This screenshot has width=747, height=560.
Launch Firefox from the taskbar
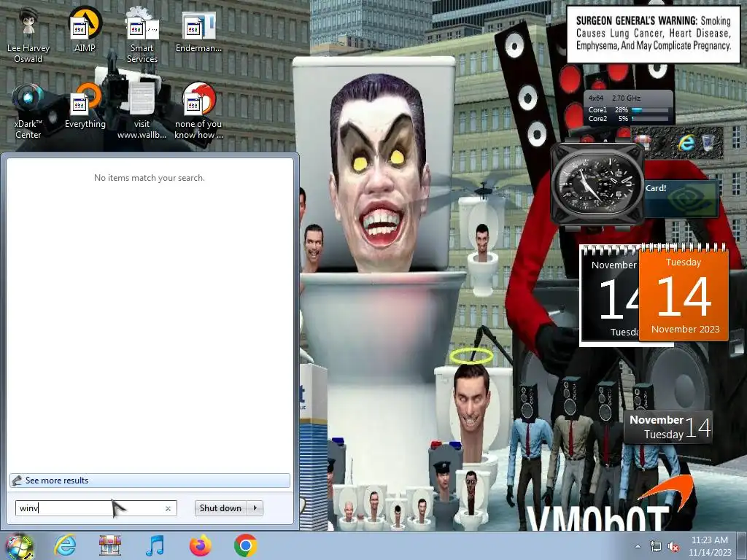click(x=200, y=545)
